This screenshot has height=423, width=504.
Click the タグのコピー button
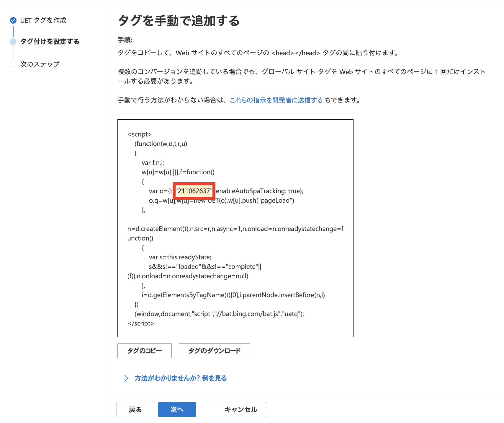pos(145,351)
